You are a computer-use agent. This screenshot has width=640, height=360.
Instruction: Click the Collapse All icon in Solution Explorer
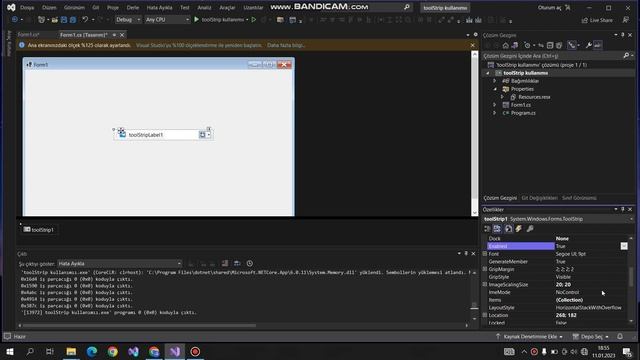pyautogui.click(x=550, y=45)
